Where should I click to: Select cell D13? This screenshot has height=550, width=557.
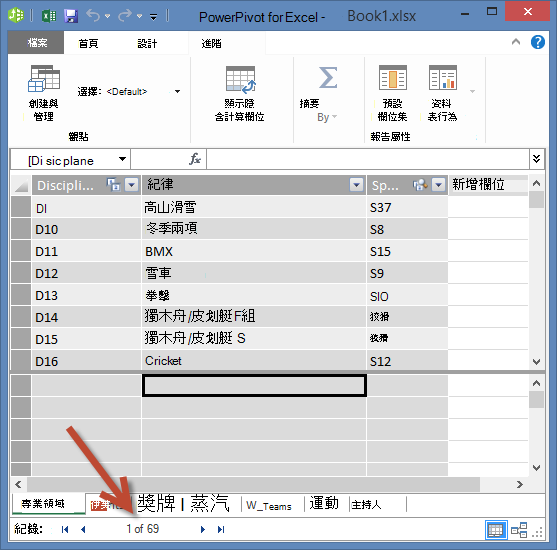point(86,295)
